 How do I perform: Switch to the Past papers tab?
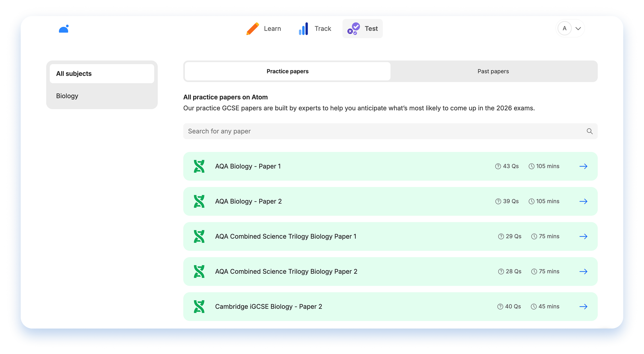pyautogui.click(x=493, y=72)
